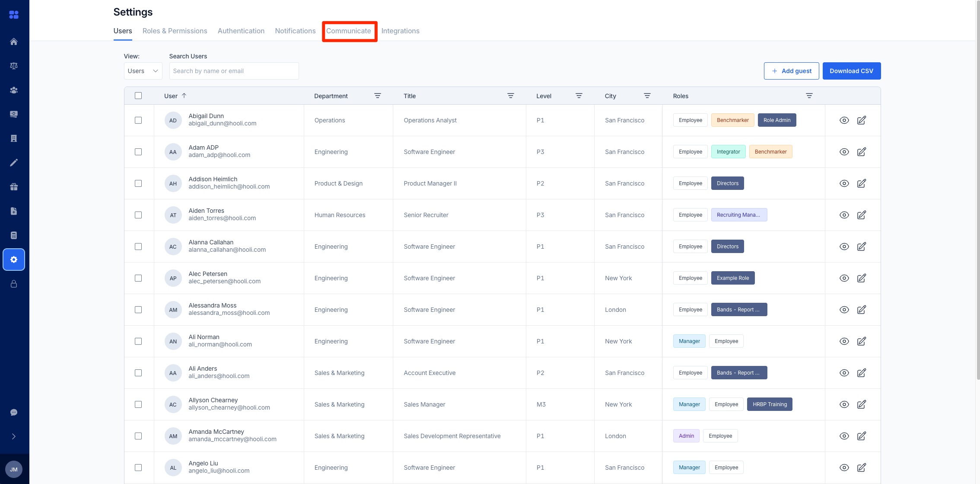Tick checkbox next to Ali Norman
The image size is (980, 484).
tap(138, 341)
